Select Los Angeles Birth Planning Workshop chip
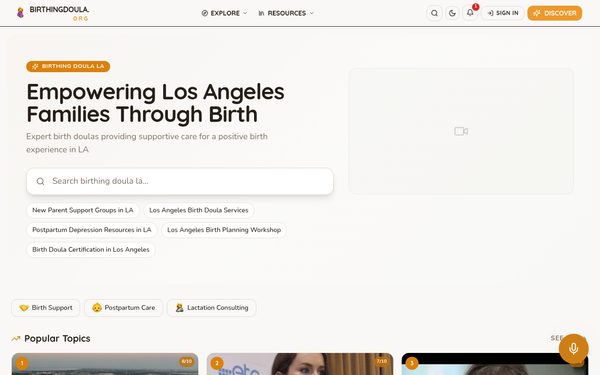 [x=224, y=230]
